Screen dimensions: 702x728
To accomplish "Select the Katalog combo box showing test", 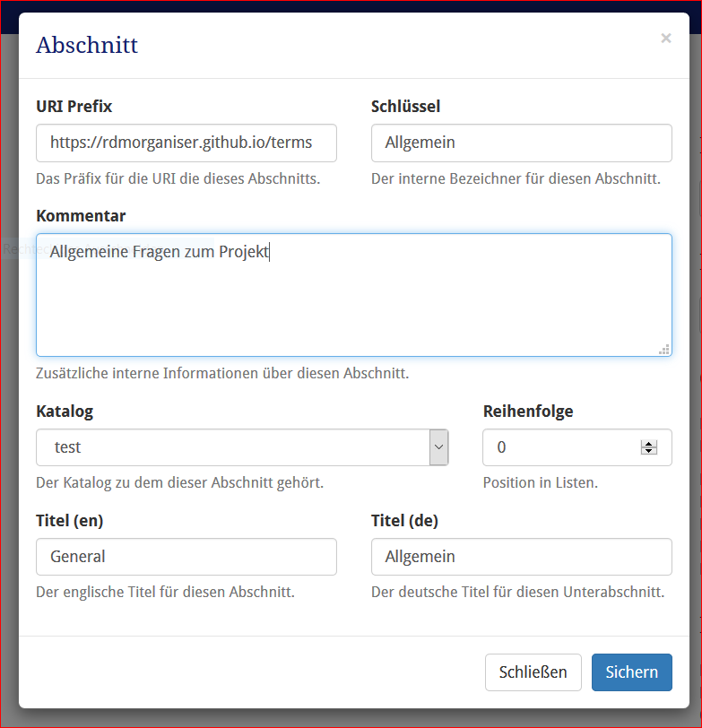I will (242, 447).
